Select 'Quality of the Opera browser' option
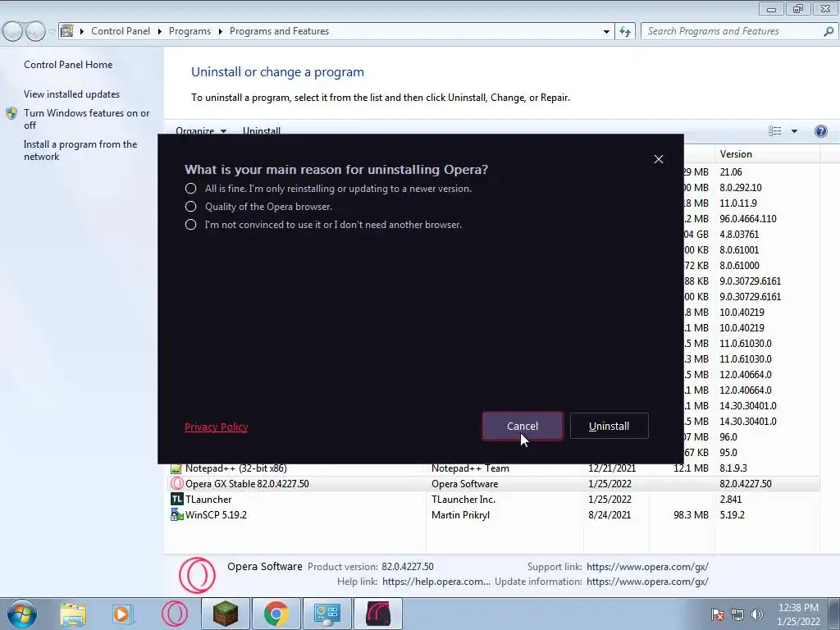The image size is (840, 630). coord(190,206)
